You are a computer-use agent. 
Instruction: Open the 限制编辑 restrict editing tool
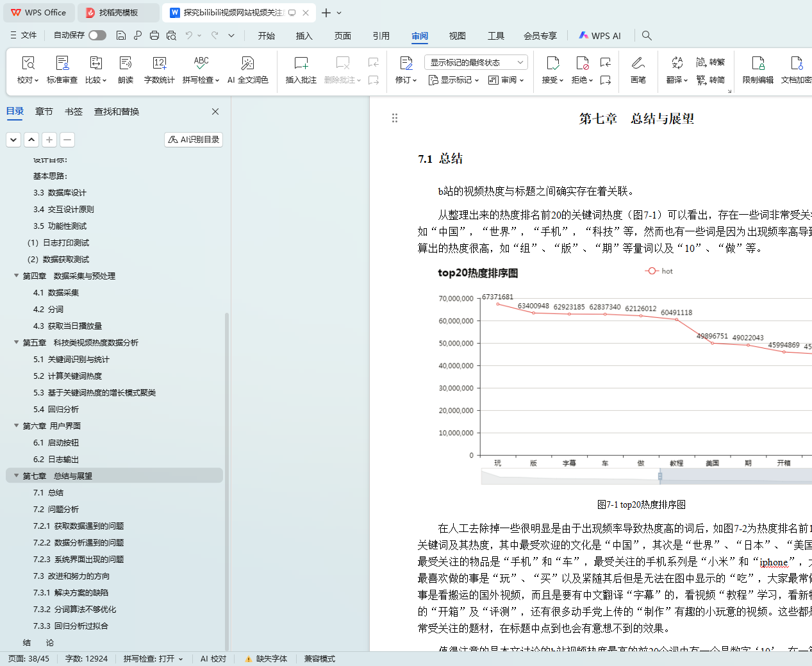[758, 63]
